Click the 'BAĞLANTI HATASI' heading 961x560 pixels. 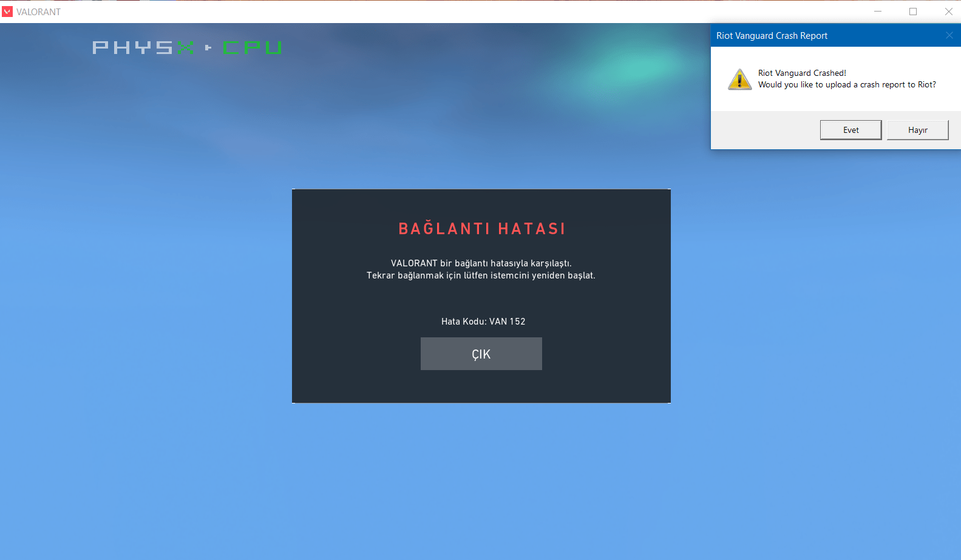pyautogui.click(x=482, y=228)
